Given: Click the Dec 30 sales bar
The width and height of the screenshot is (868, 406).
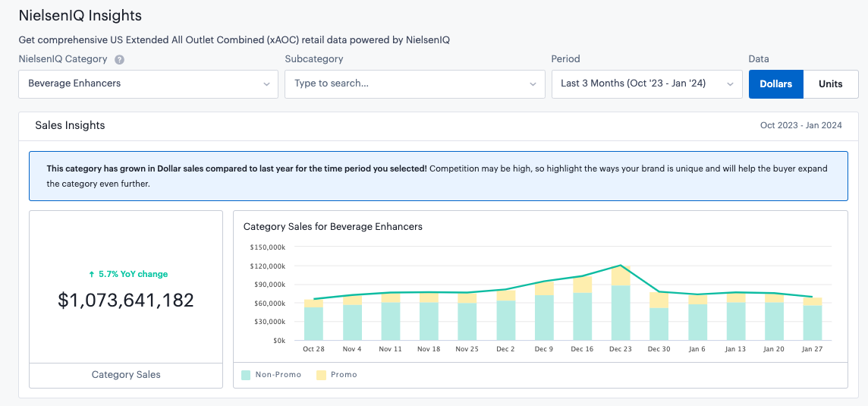Looking at the screenshot, I should (x=659, y=316).
